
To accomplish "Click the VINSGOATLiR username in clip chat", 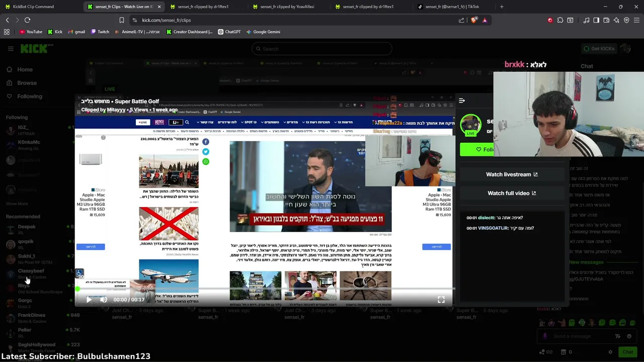I will (493, 228).
